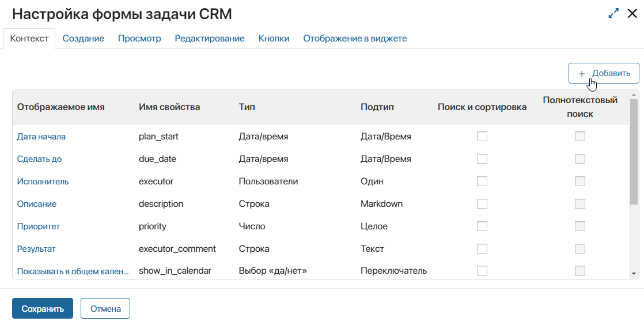Toggle full-text search checkbox for Исполнитель
This screenshot has width=644, height=325.
click(580, 181)
